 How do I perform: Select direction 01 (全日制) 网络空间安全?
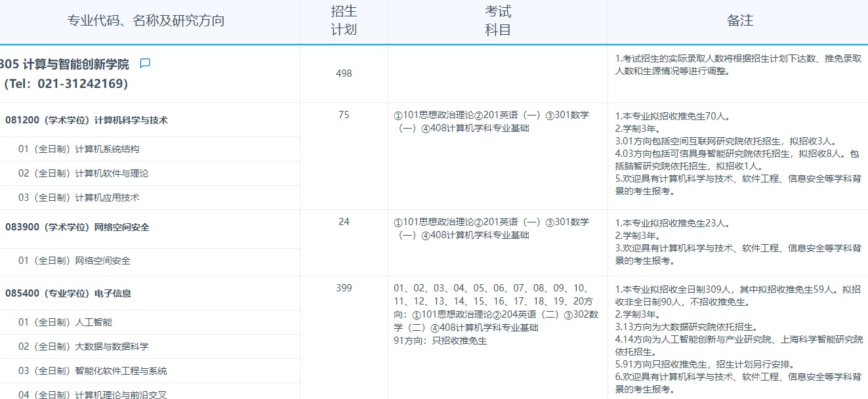pos(74,261)
